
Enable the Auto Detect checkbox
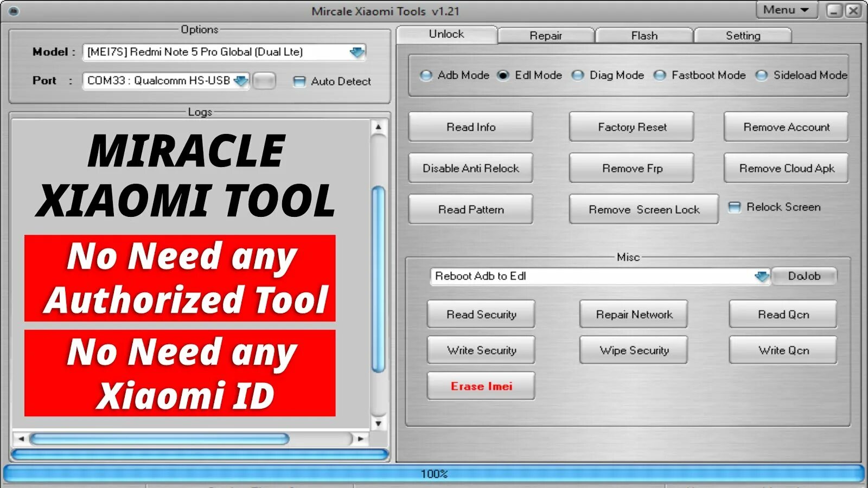coord(299,81)
